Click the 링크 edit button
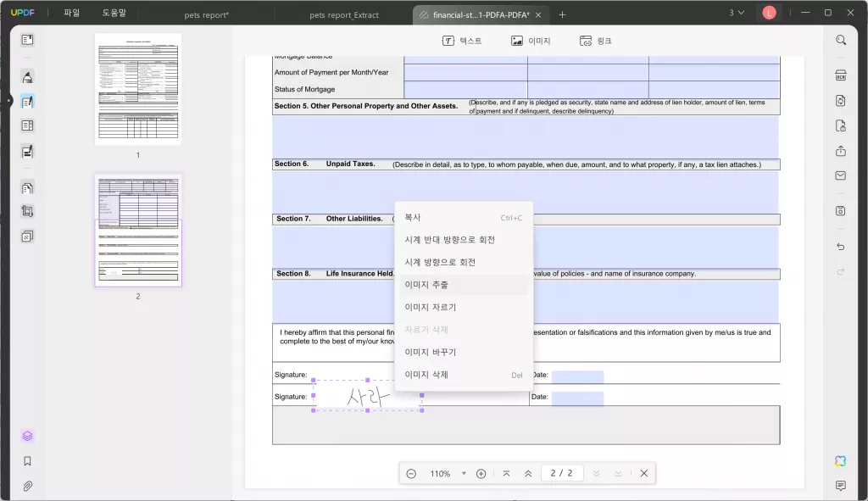The image size is (868, 501). pyautogui.click(x=596, y=41)
